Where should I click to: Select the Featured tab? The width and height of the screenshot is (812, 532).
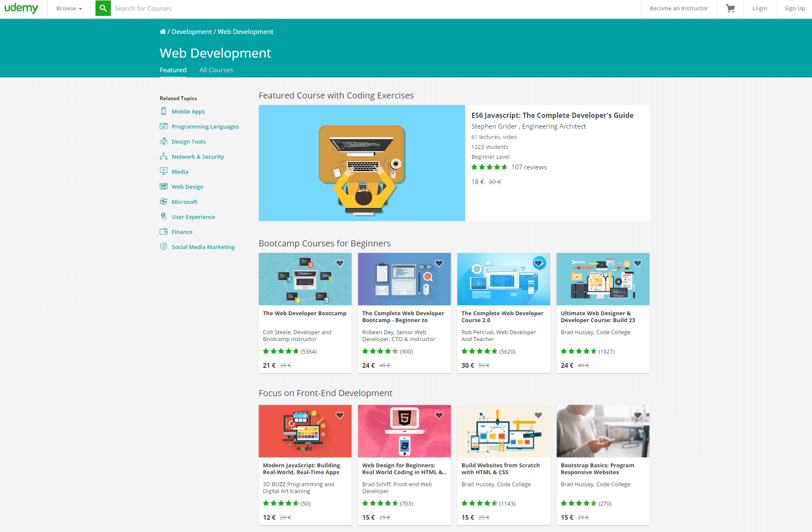173,70
